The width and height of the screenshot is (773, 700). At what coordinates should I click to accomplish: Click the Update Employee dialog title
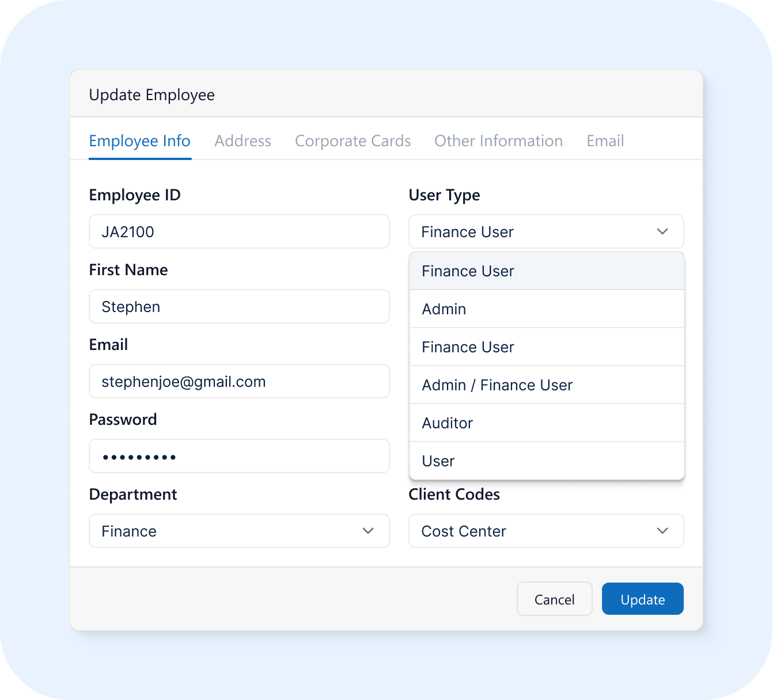151,94
